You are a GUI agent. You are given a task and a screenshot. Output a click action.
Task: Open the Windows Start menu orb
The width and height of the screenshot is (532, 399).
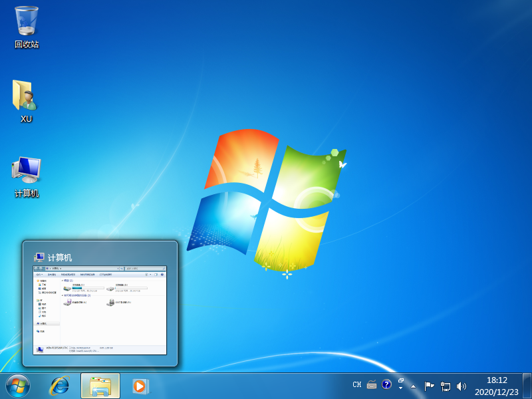tap(18, 385)
